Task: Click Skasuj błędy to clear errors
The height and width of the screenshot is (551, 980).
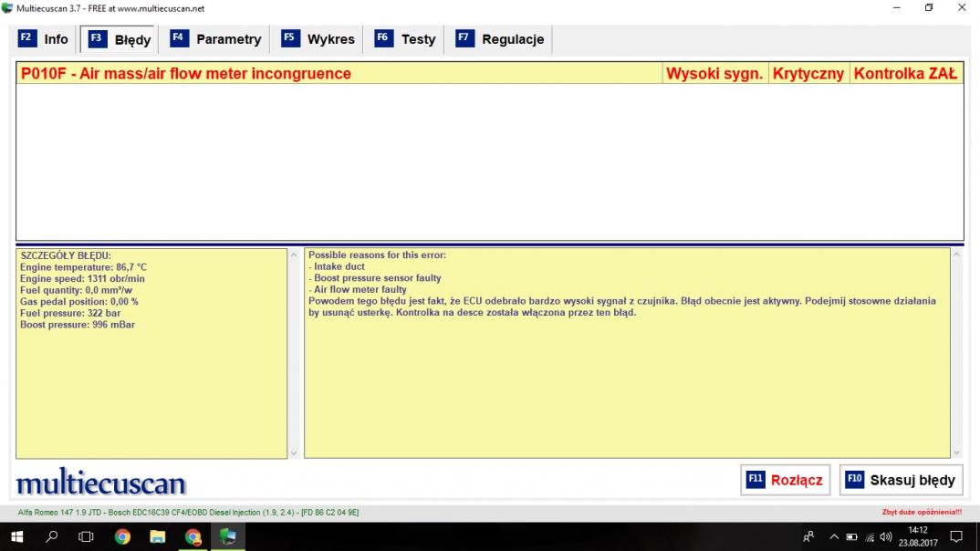Action: click(x=901, y=480)
